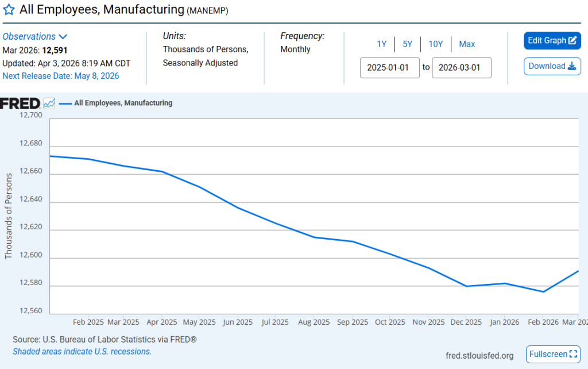
Task: Visit the fred.stlouisfed.org link
Action: point(479,355)
